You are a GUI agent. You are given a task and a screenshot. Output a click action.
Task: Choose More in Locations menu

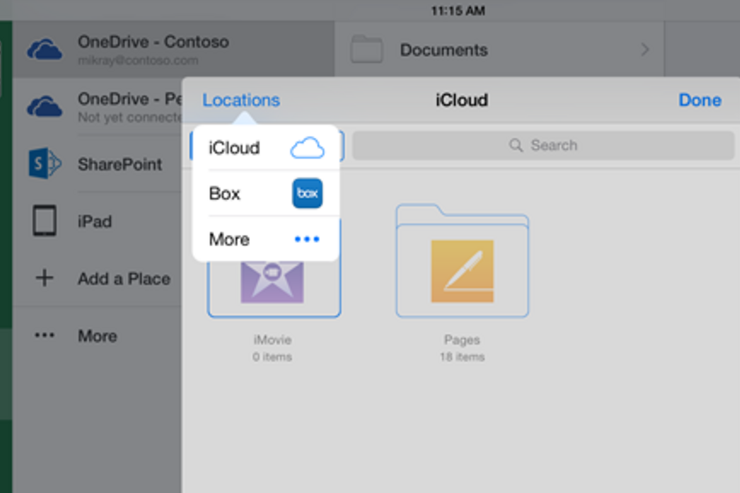(x=266, y=239)
